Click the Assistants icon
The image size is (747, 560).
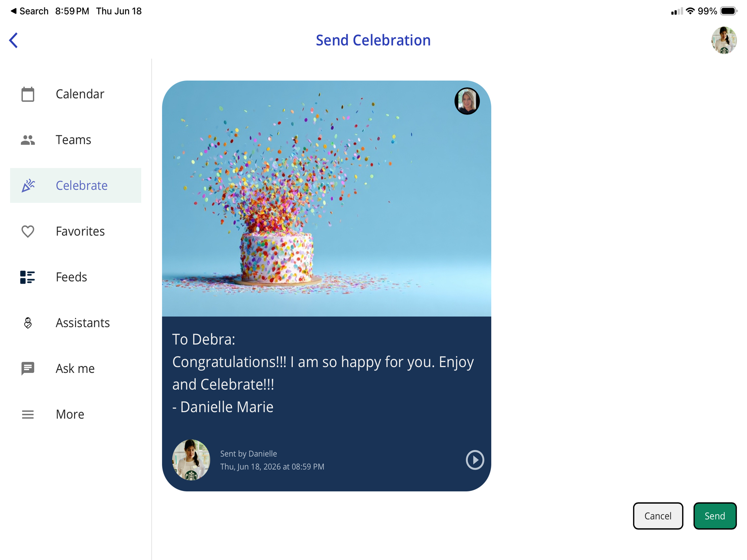(x=28, y=323)
